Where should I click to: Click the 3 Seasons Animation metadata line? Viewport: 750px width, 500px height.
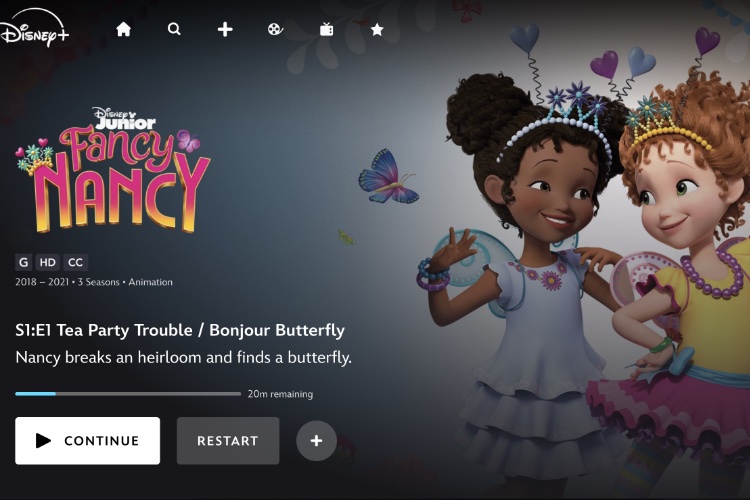tap(94, 282)
